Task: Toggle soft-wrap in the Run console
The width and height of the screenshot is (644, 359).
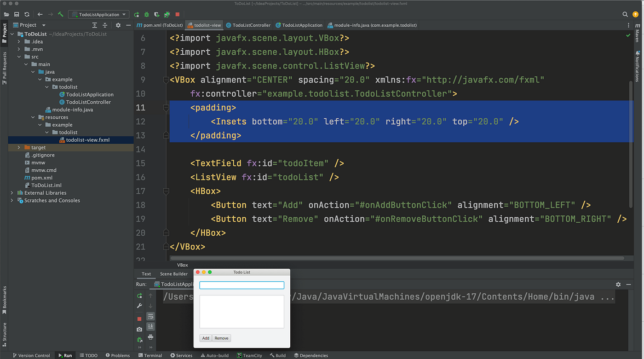Action: pyautogui.click(x=150, y=316)
